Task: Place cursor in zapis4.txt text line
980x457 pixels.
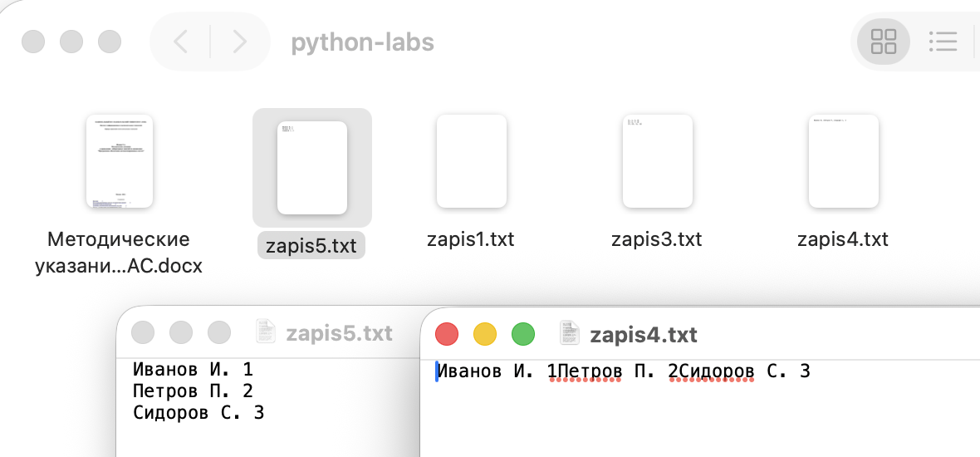Action: [x=623, y=371]
